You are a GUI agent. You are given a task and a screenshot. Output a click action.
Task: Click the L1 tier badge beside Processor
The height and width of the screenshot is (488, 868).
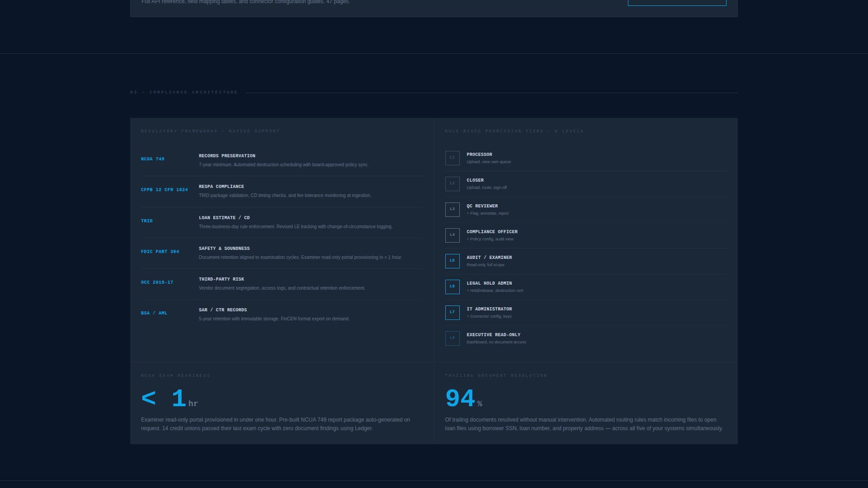[x=452, y=158]
